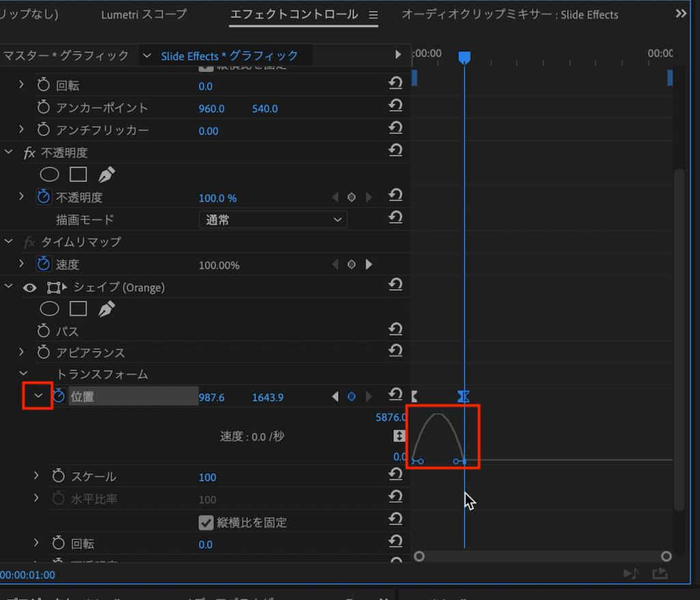Reset the アピアランス parameter
This screenshot has width=700, height=600.
point(396,350)
